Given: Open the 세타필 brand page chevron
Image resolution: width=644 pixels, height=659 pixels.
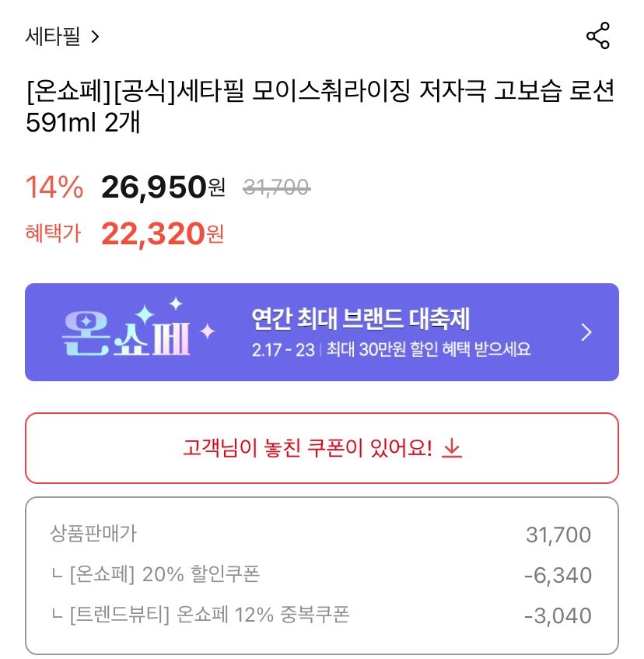Looking at the screenshot, I should pos(95,37).
